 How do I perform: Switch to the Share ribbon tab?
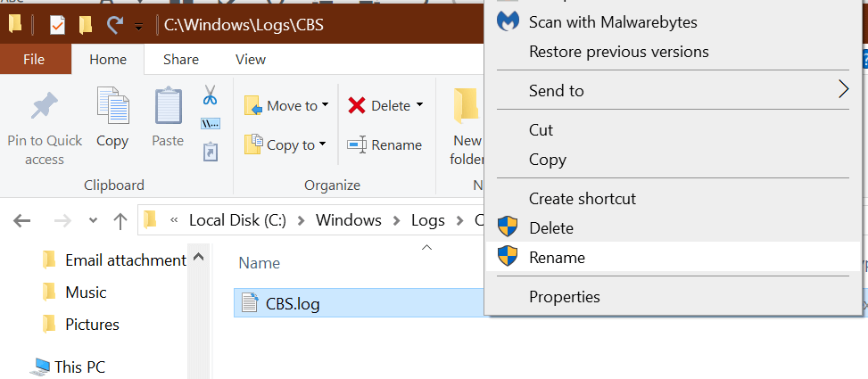tap(181, 59)
